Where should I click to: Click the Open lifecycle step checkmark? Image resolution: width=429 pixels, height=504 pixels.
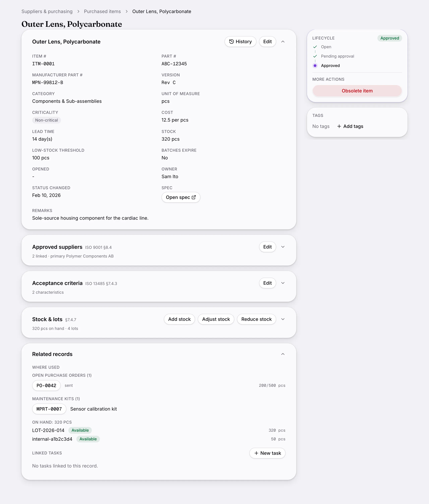click(x=315, y=47)
